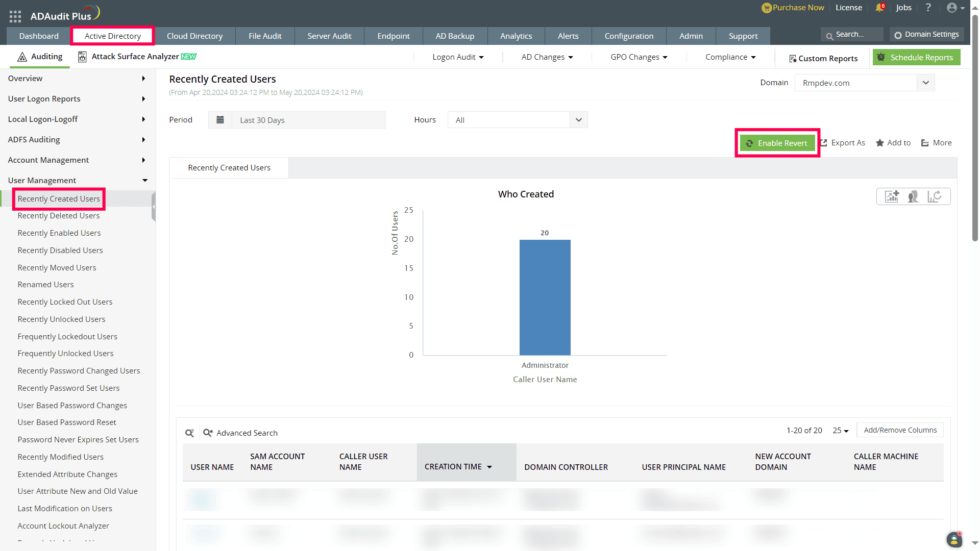Open the apps grid icon
Viewport: 980px width, 551px height.
point(15,16)
